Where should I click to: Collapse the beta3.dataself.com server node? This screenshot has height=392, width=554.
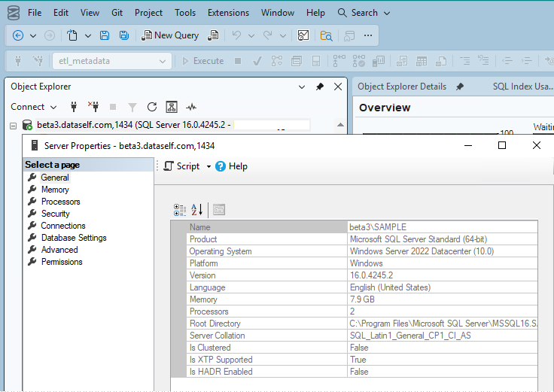[13, 126]
